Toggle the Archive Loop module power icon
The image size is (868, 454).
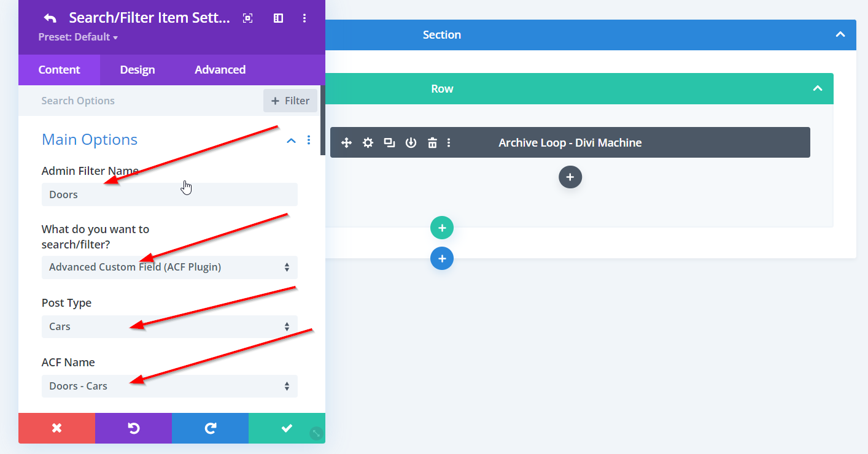click(x=411, y=143)
